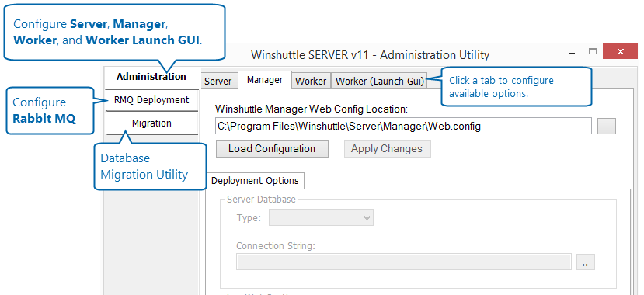Click the Winshuttle Manager Web Config Location label
Screen dimensions: 644x295
(311, 109)
